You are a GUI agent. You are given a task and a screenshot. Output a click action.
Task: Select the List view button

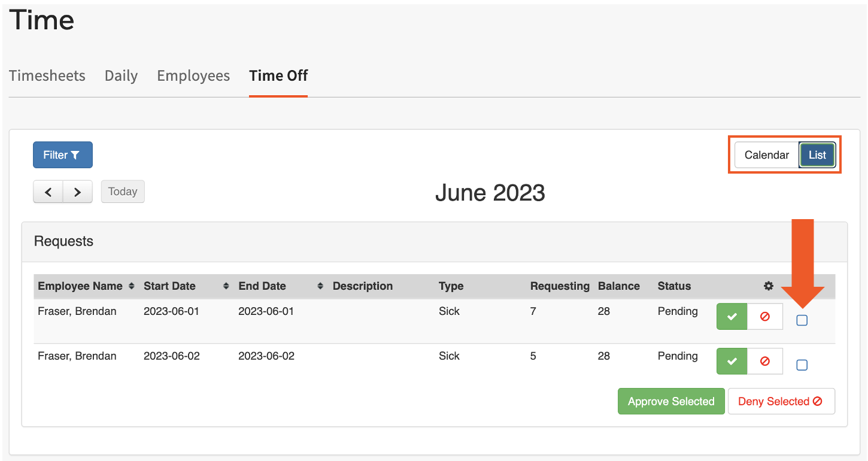(817, 155)
